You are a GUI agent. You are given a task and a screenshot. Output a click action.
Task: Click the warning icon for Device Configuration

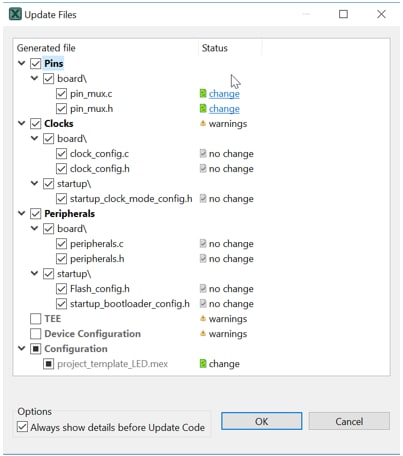[203, 333]
